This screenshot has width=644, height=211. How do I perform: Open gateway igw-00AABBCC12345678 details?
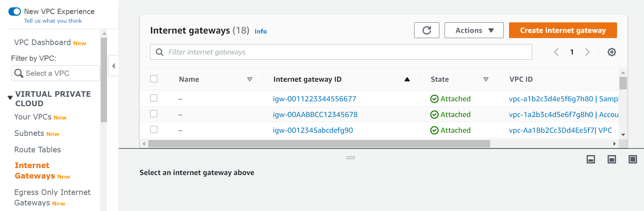pyautogui.click(x=315, y=114)
